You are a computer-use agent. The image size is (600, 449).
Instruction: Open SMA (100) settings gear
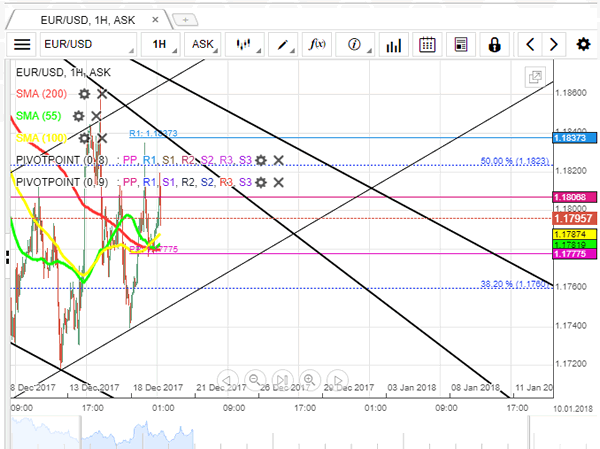[84, 138]
